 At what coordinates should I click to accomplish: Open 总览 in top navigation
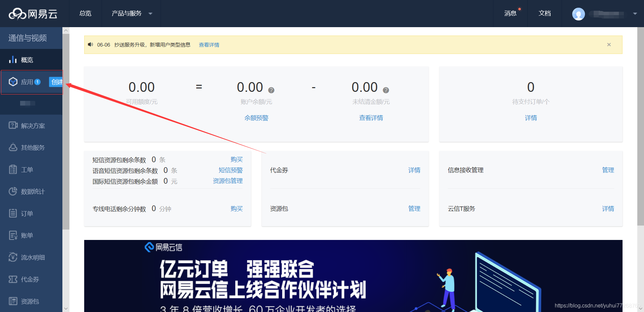coord(85,13)
